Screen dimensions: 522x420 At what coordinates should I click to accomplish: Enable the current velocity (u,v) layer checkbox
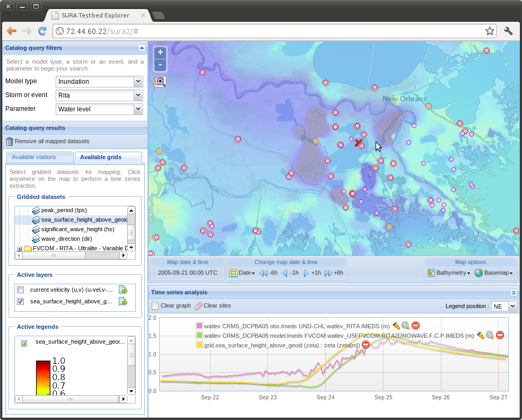pyautogui.click(x=21, y=290)
